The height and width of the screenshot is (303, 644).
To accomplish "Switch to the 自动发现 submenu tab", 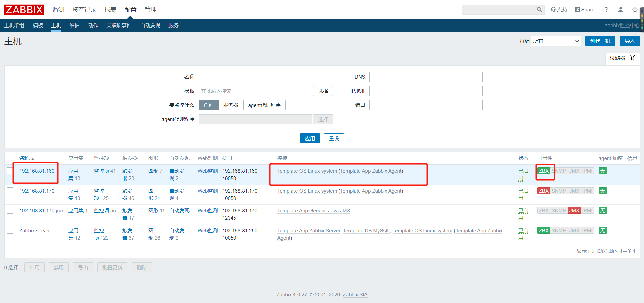I will (150, 26).
